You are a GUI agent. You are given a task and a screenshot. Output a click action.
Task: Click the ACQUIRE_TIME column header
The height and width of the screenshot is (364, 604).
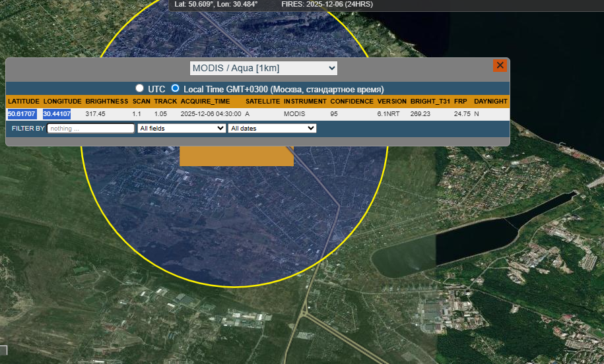point(205,102)
